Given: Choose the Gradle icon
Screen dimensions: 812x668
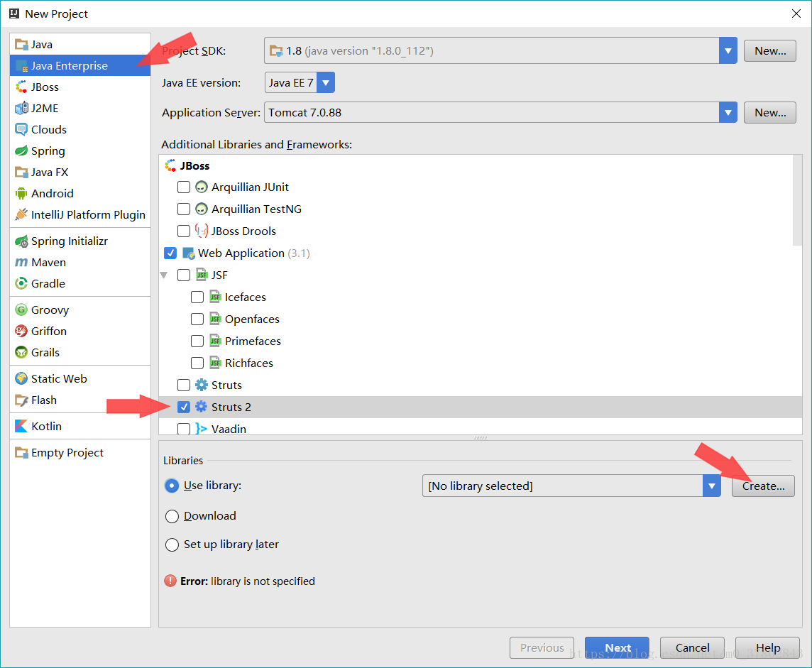Looking at the screenshot, I should pyautogui.click(x=21, y=284).
